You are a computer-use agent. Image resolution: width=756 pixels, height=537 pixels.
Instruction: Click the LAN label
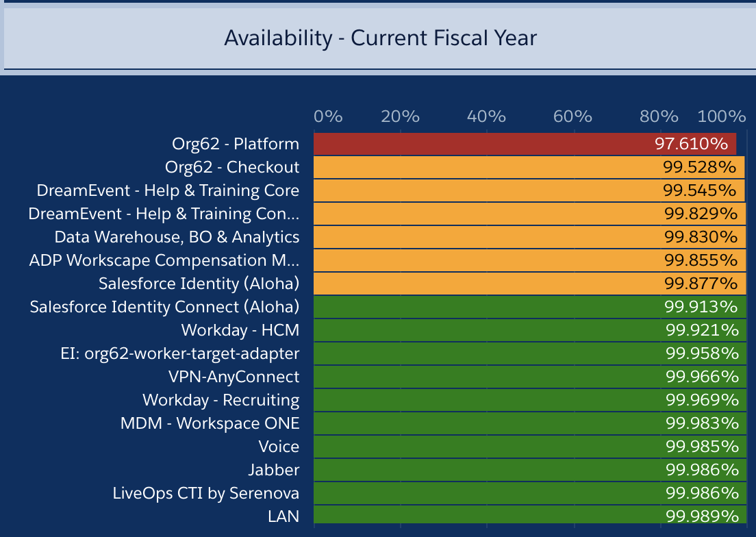point(283,516)
